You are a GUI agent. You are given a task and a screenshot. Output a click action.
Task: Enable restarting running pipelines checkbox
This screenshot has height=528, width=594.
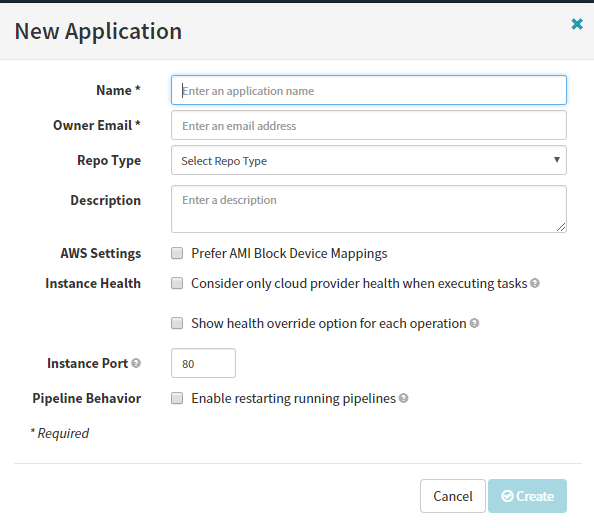(177, 398)
